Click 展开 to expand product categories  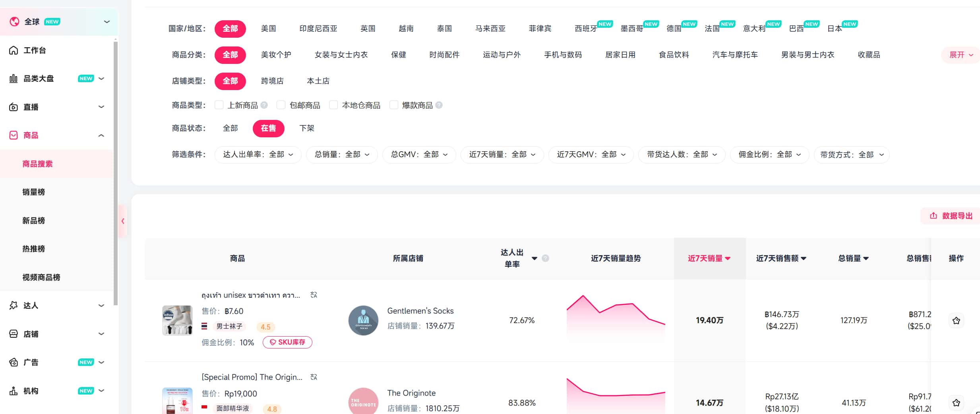click(x=960, y=55)
